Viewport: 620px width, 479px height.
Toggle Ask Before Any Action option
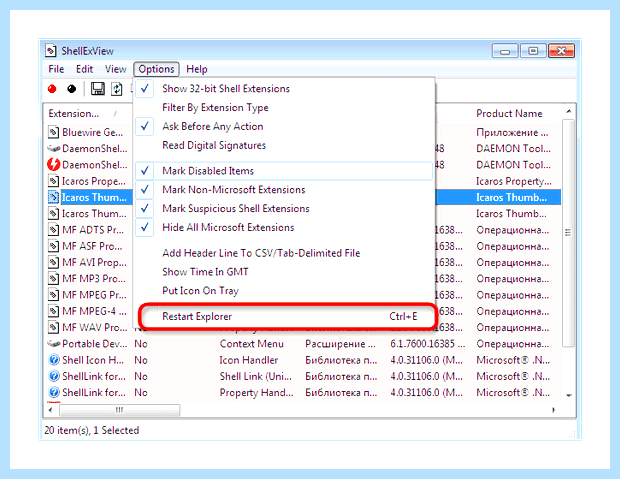coord(284,126)
